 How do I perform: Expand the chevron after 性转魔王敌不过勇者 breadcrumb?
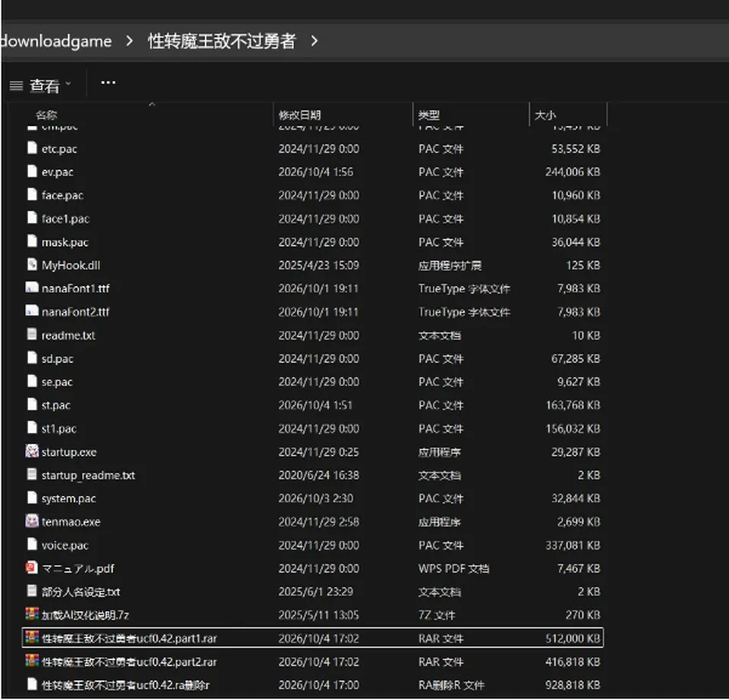[314, 41]
